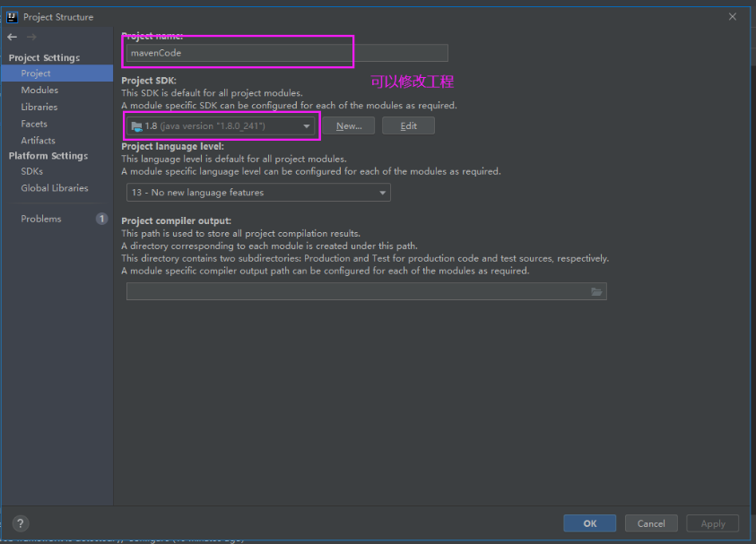Select Project in Project Settings
756x544 pixels.
(x=56, y=73)
